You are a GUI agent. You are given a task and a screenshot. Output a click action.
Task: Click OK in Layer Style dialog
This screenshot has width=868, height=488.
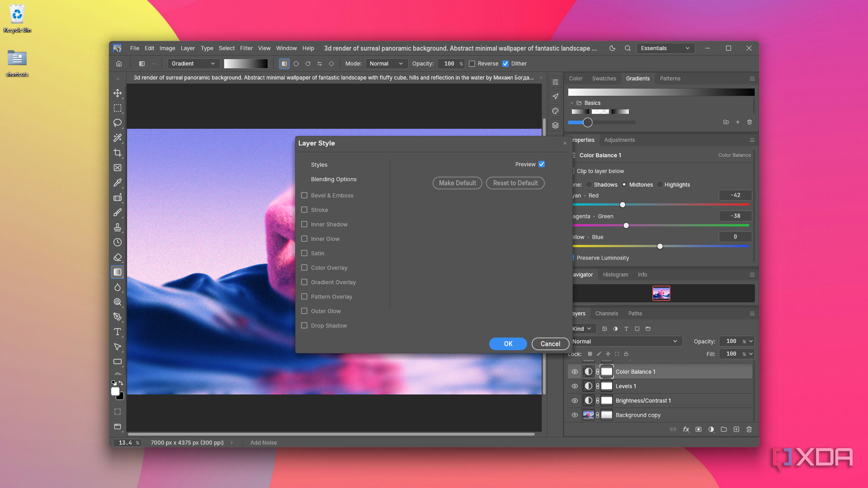(508, 344)
